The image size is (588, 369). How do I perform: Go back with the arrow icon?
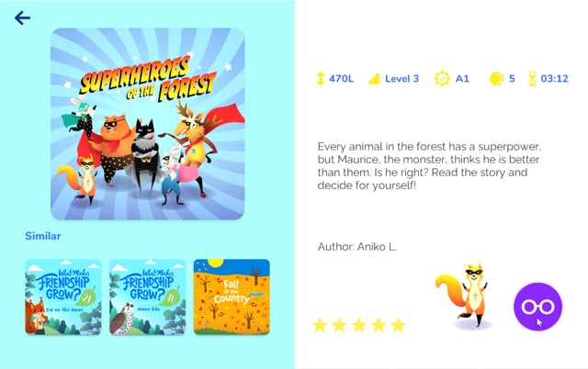[x=22, y=17]
